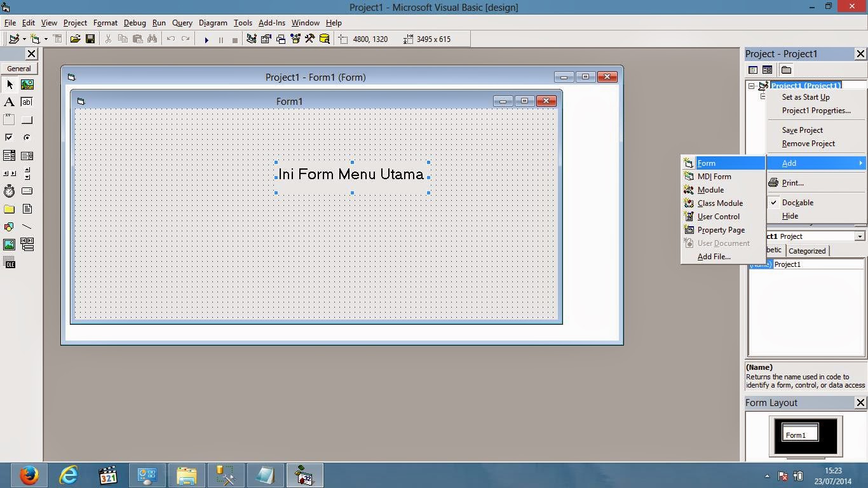
Task: Click the Break pause toolbar icon
Action: (220, 39)
